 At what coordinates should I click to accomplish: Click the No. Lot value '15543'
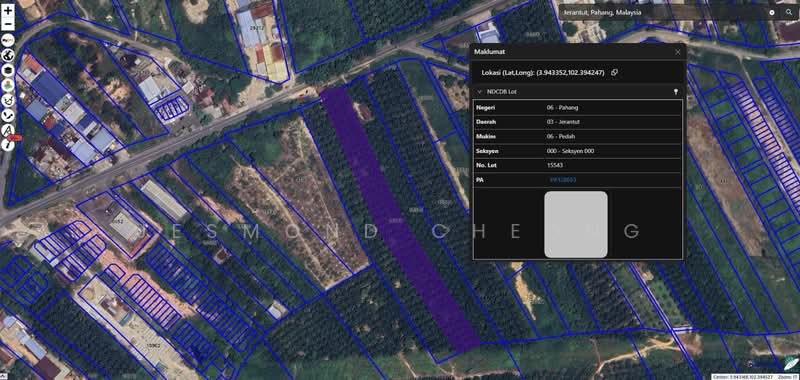point(555,165)
